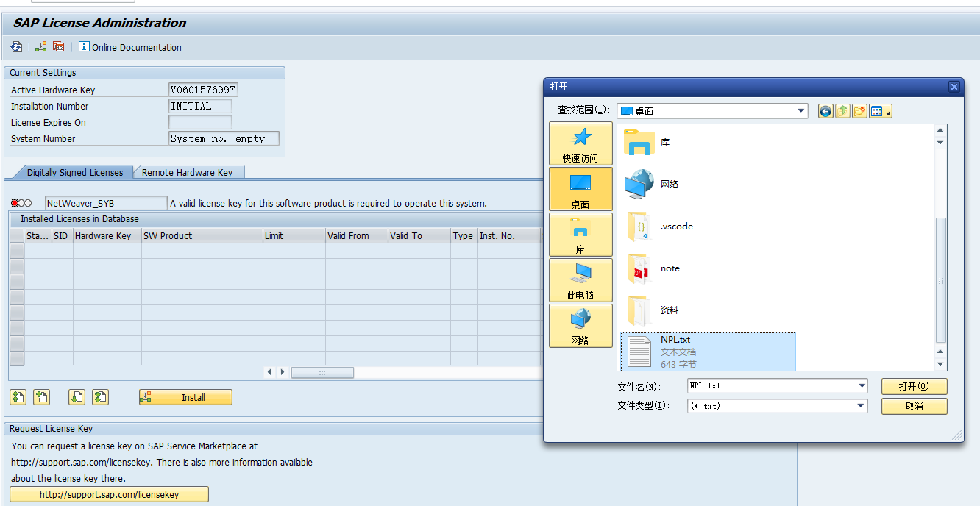Click the System Number field
Image resolution: width=980 pixels, height=506 pixels.
pos(224,138)
